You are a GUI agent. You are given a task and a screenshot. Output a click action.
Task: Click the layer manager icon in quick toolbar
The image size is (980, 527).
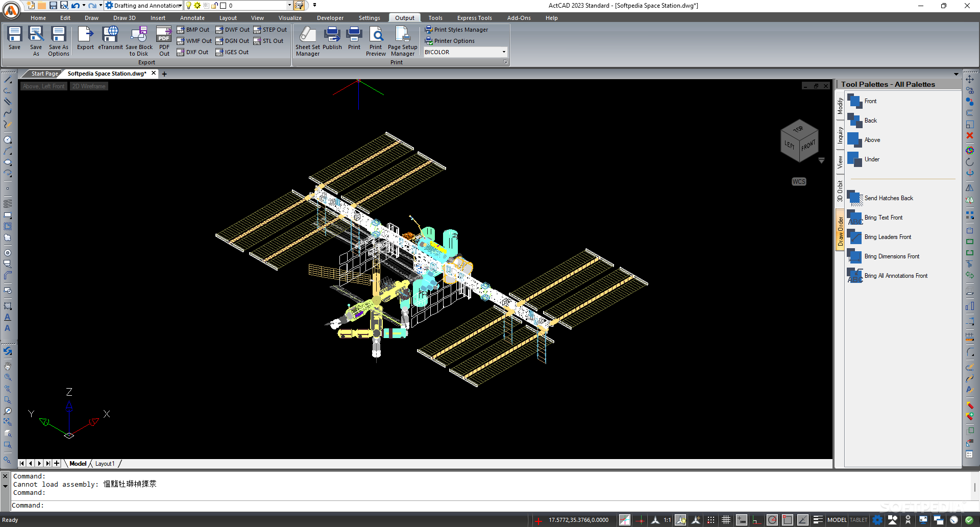[x=299, y=6]
